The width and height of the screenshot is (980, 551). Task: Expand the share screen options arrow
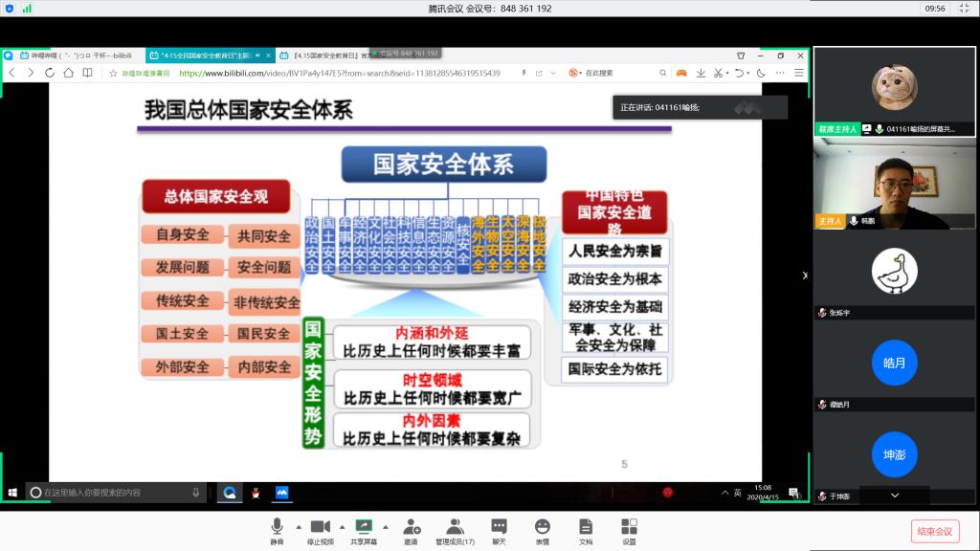386,527
